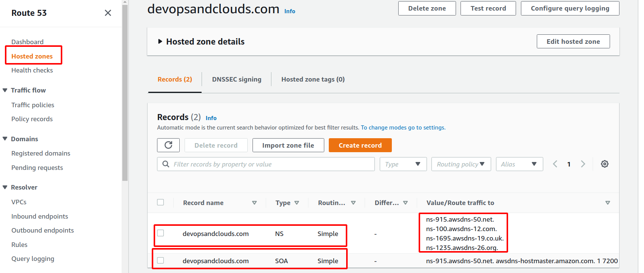The width and height of the screenshot is (644, 273).
Task: Follow the change modes settings link
Action: [x=403, y=128]
